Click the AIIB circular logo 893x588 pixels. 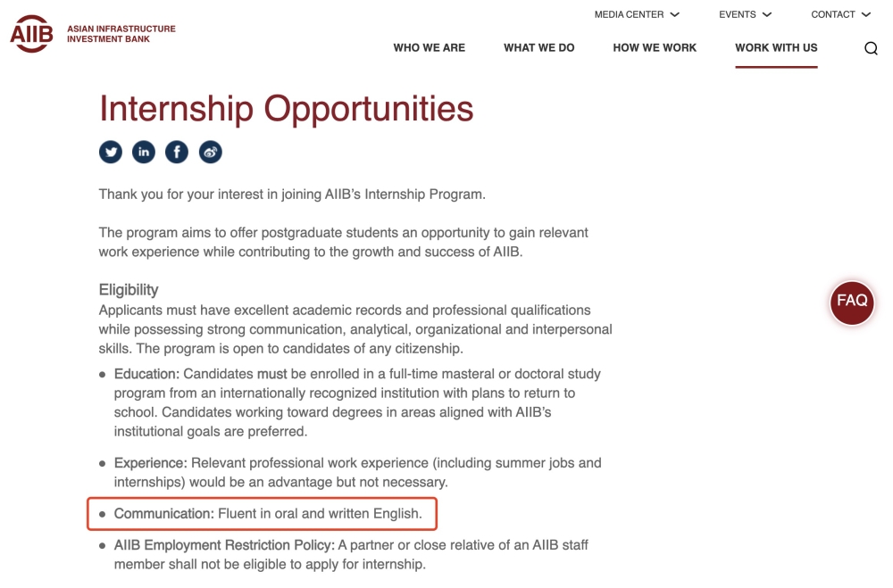coord(31,34)
